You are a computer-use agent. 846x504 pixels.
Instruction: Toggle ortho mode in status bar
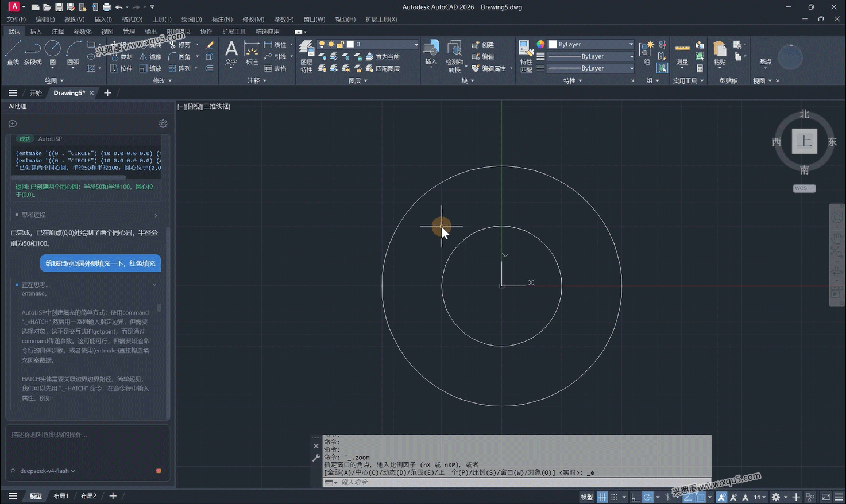pos(635,497)
